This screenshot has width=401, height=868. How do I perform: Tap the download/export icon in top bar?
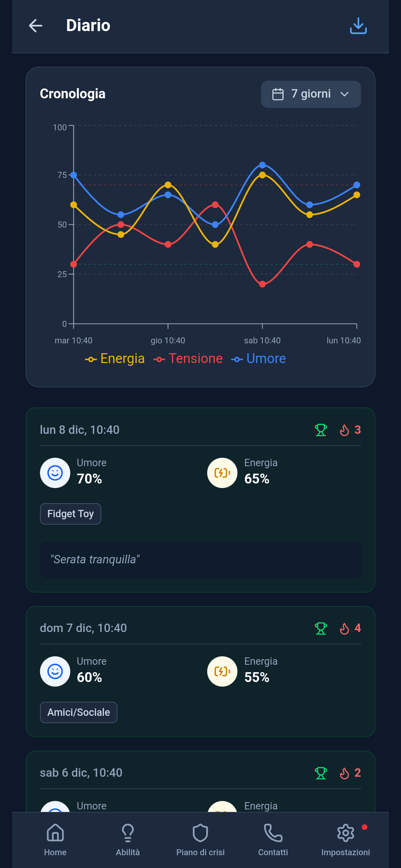pyautogui.click(x=358, y=26)
